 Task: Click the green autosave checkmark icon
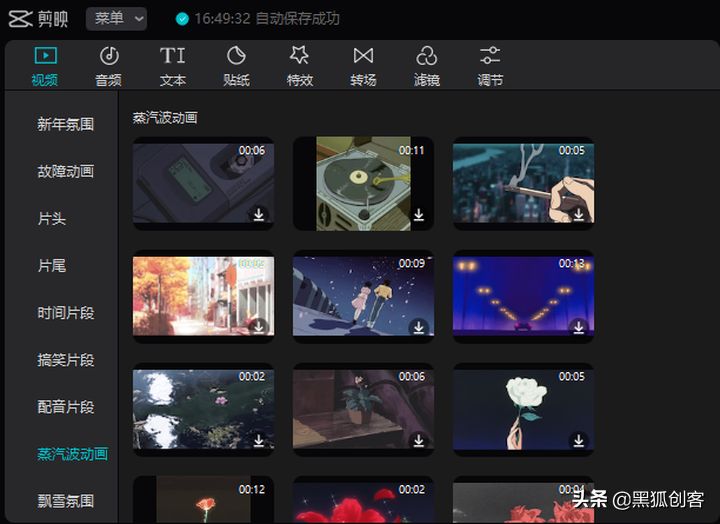182,19
